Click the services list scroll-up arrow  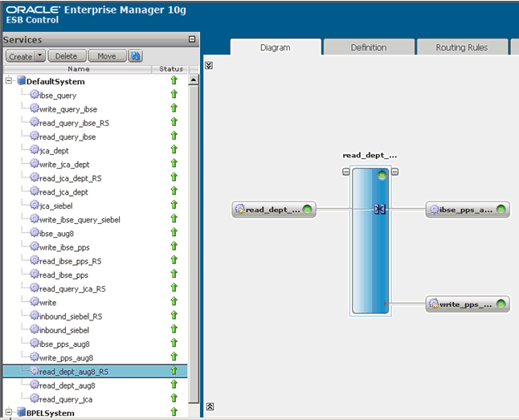click(194, 80)
